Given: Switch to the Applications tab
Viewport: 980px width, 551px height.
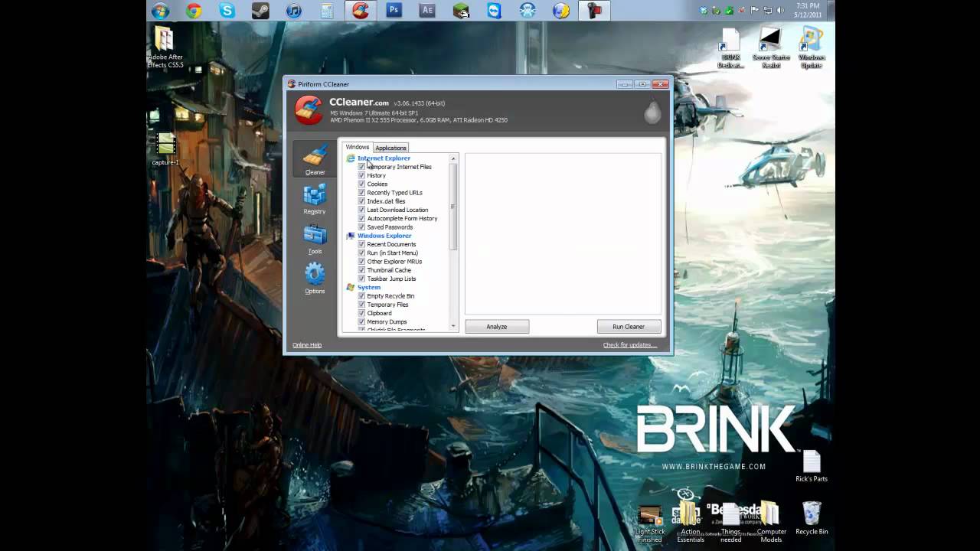Looking at the screenshot, I should pyautogui.click(x=390, y=148).
